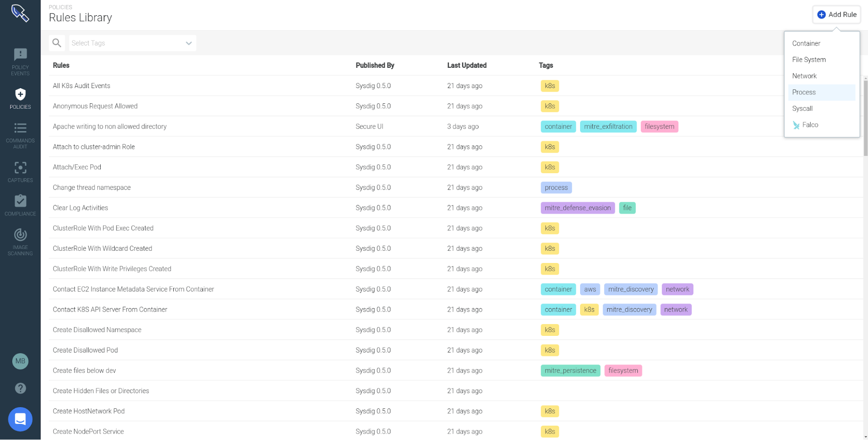Screen dimensions: 868x440
Task: Click the plus icon in Add Rule
Action: click(821, 14)
